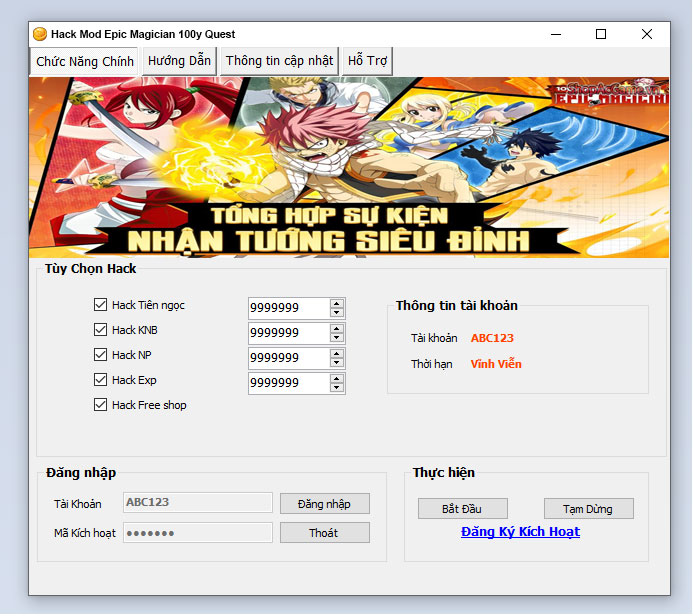This screenshot has width=693, height=616.
Task: Start the hack with Bắt Đầu
Action: [x=463, y=509]
